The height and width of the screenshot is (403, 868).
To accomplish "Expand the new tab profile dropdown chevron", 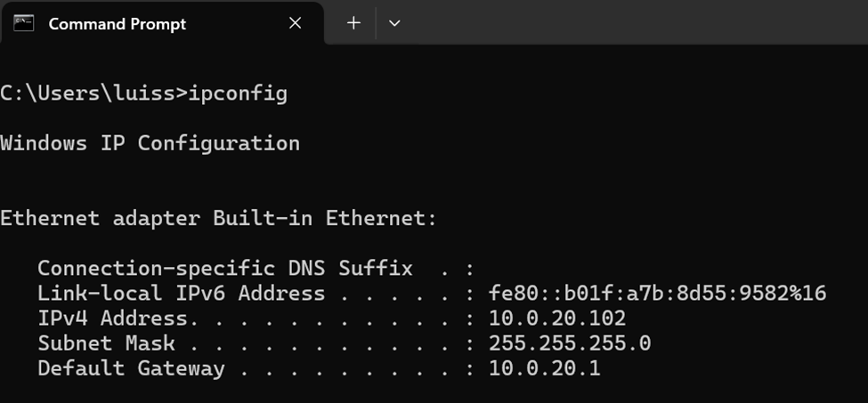I will tap(394, 22).
